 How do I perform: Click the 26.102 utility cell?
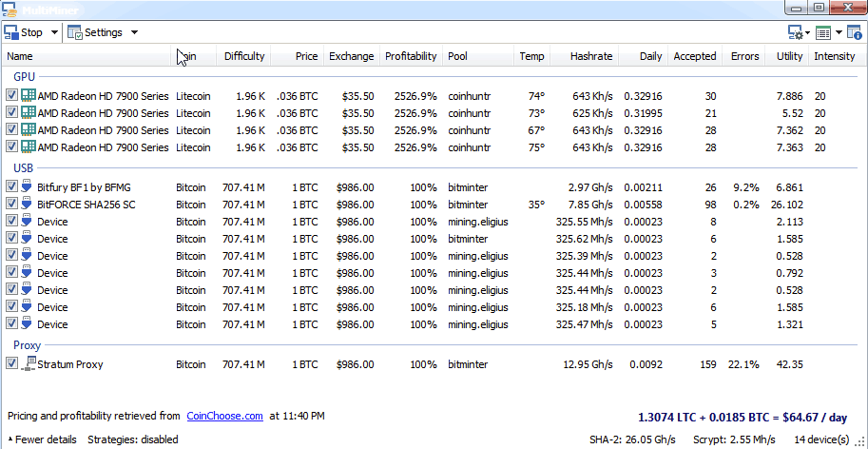click(786, 205)
